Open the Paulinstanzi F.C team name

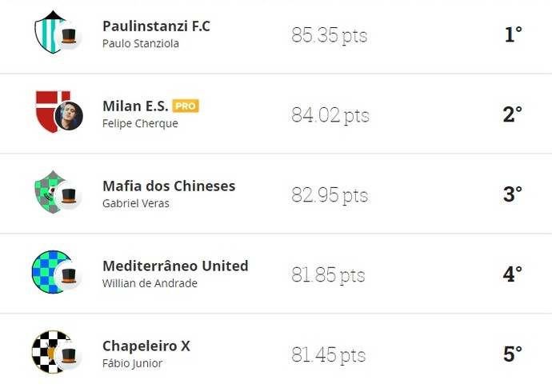156,26
